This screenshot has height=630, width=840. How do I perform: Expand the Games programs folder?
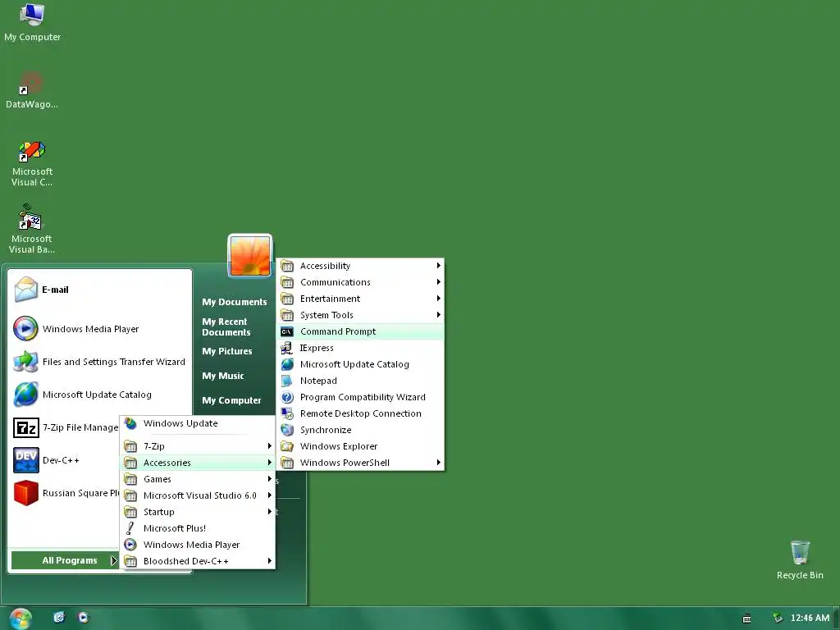click(x=198, y=479)
